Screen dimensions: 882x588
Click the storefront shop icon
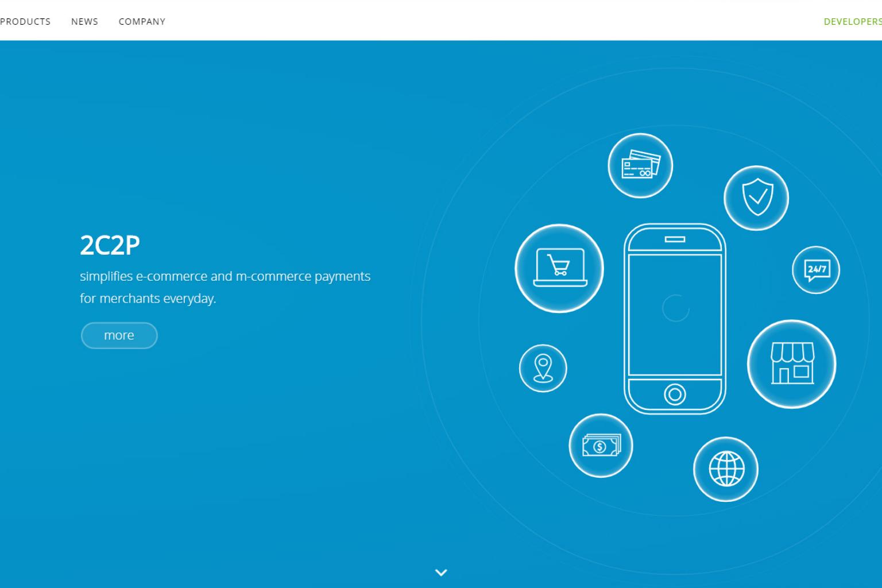pyautogui.click(x=791, y=364)
